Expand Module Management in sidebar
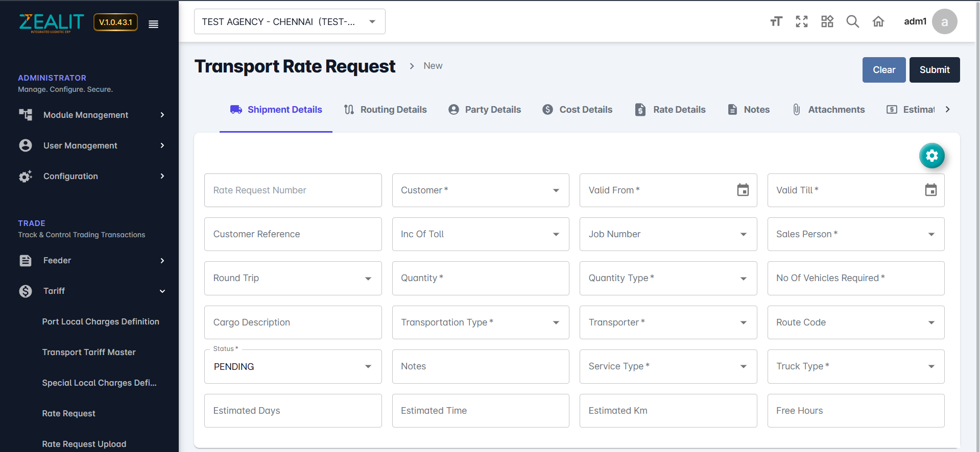This screenshot has height=452, width=980. tap(92, 115)
